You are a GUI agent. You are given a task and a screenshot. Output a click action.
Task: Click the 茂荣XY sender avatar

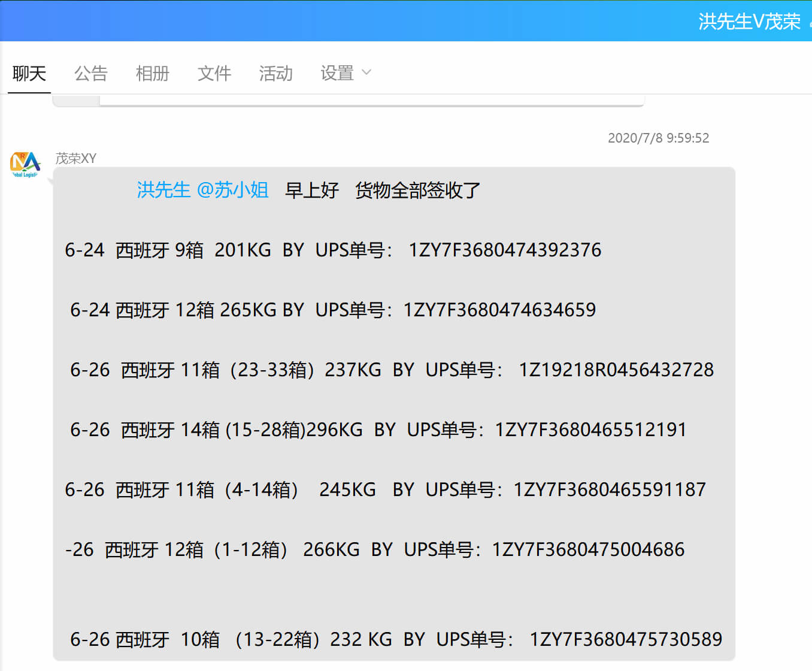(25, 164)
